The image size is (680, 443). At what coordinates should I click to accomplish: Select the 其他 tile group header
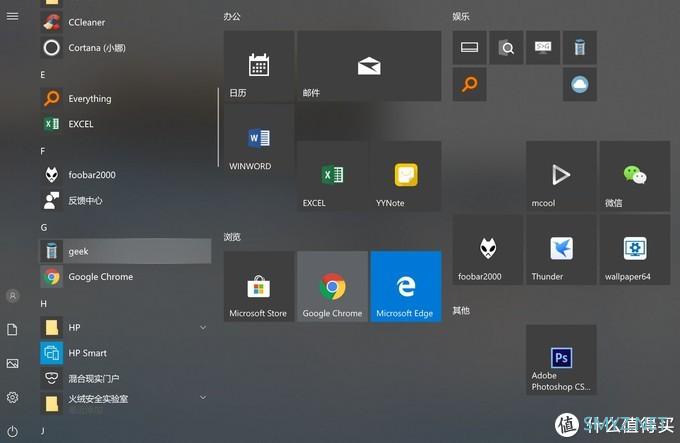click(x=461, y=310)
